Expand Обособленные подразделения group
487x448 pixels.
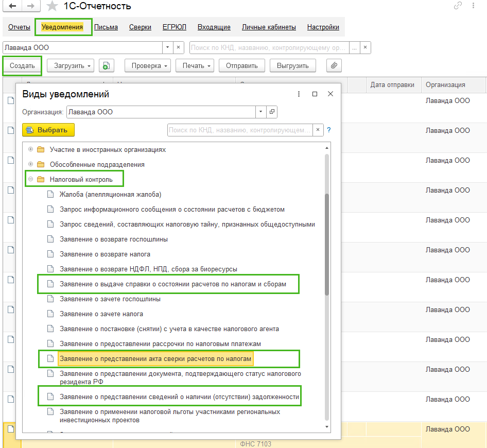[30, 164]
